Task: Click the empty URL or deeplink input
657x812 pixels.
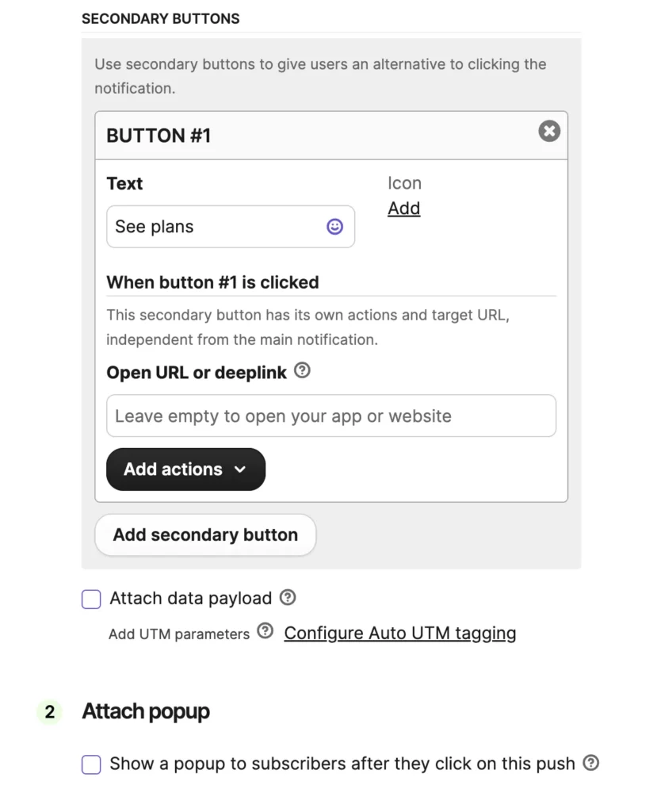Action: point(331,416)
